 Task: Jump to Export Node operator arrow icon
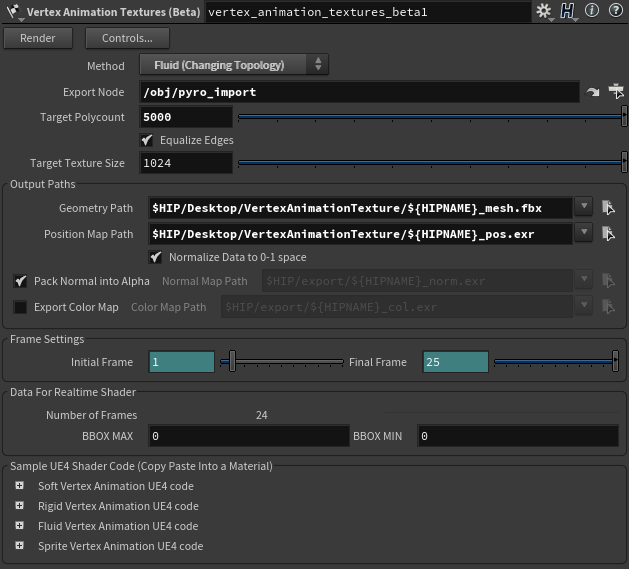(x=593, y=92)
